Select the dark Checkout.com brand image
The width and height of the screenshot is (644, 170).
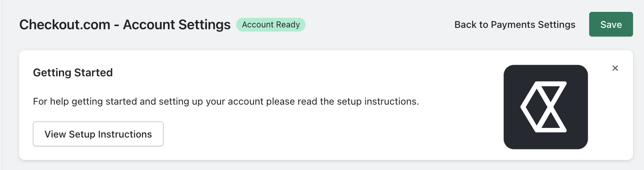click(x=545, y=107)
